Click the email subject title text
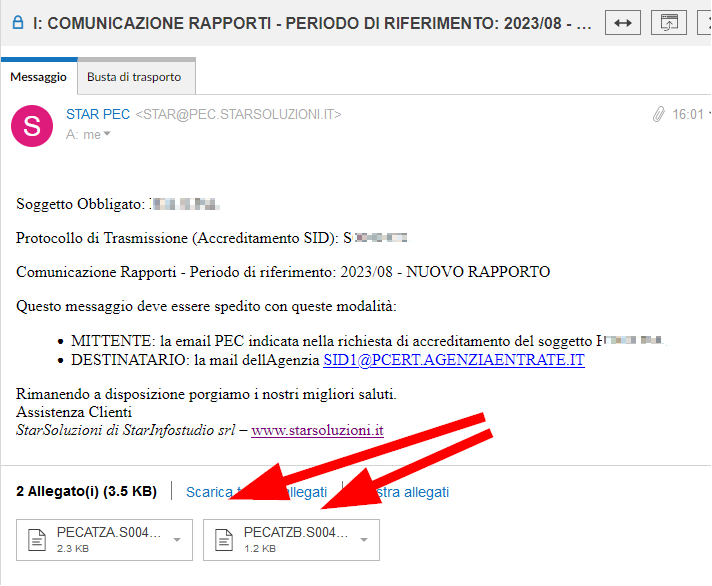 click(312, 23)
